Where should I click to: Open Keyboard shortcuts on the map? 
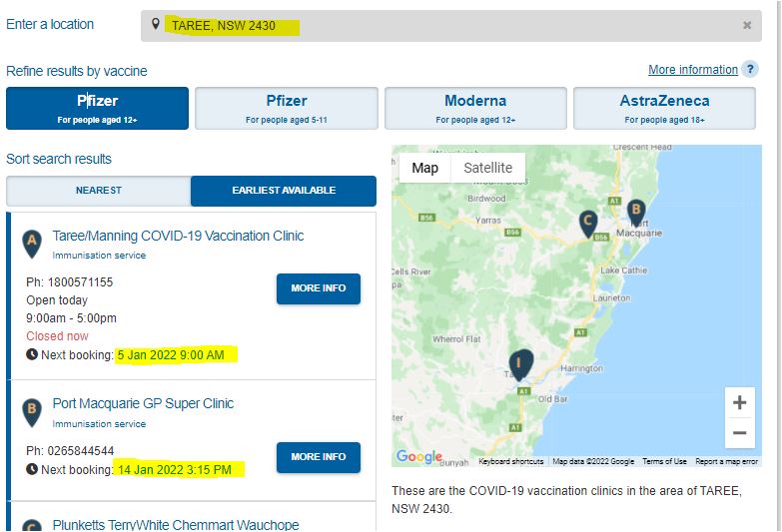510,462
